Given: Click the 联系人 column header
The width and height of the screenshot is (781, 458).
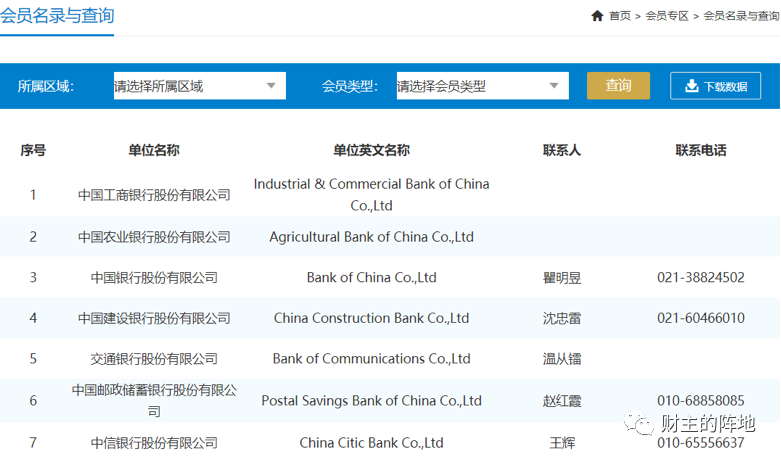Looking at the screenshot, I should click(x=562, y=150).
